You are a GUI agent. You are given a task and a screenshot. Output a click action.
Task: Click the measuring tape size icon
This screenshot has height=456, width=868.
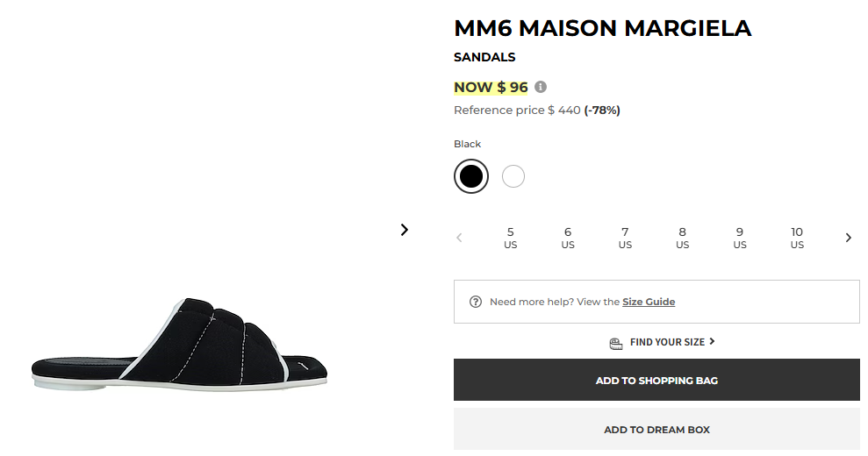tap(616, 342)
